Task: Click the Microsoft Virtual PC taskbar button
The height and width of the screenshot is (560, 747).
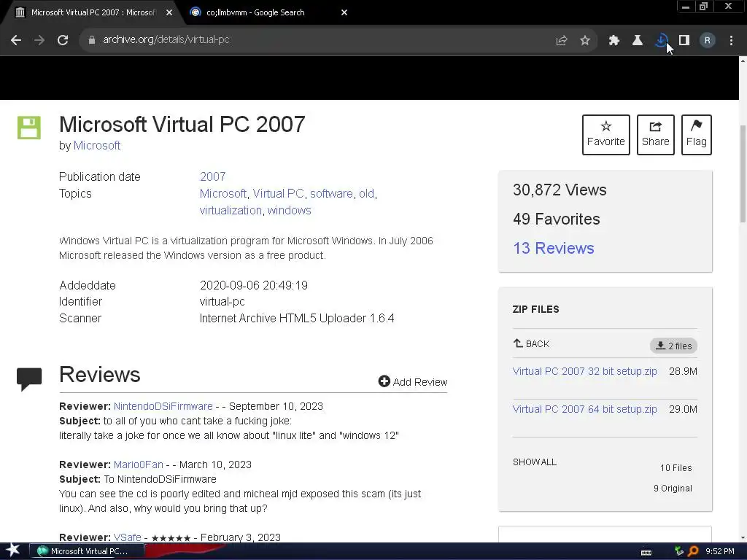Action: (87, 551)
